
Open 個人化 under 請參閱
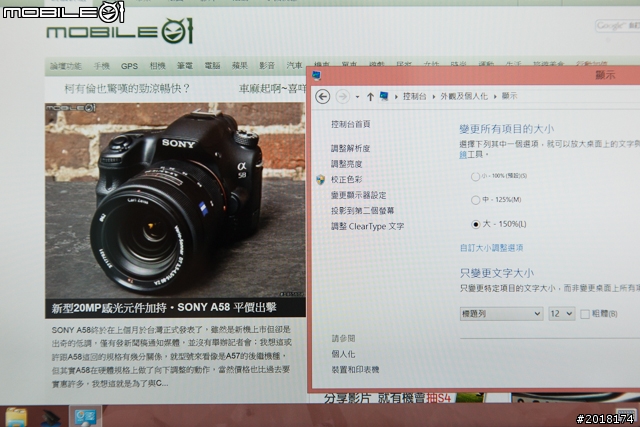[342, 354]
